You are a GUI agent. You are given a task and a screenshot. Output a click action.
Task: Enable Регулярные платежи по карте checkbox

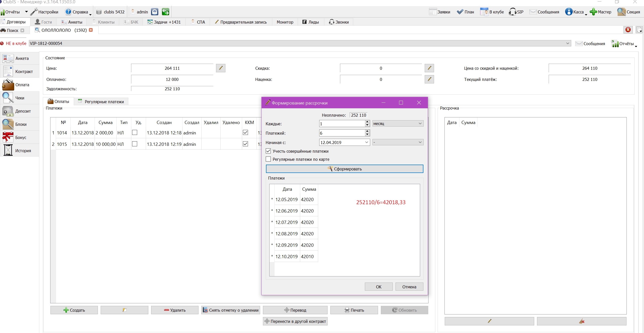coord(268,159)
